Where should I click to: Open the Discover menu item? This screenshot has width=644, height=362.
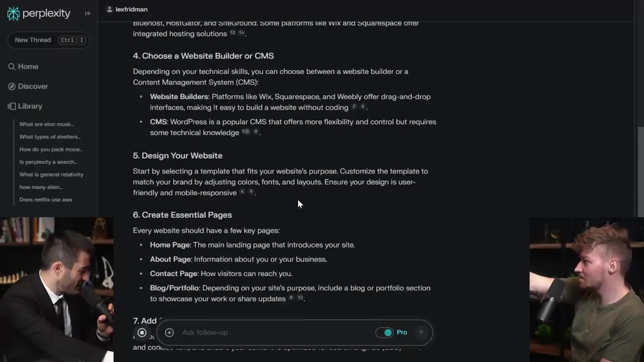click(x=33, y=86)
